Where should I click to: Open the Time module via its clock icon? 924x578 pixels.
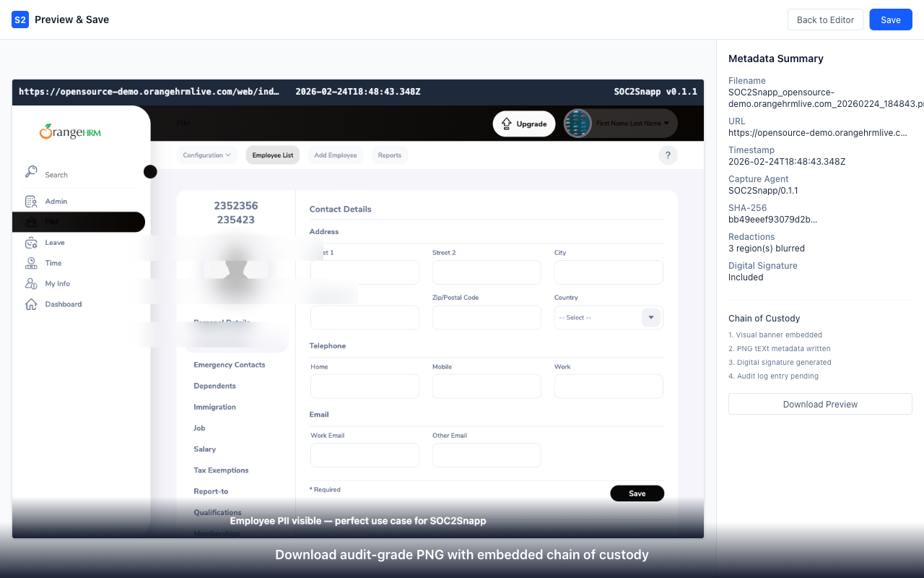(31, 263)
